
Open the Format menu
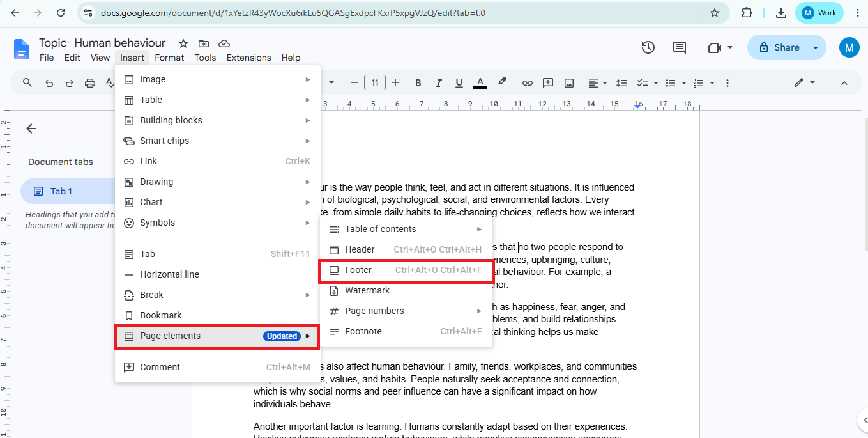pos(169,58)
